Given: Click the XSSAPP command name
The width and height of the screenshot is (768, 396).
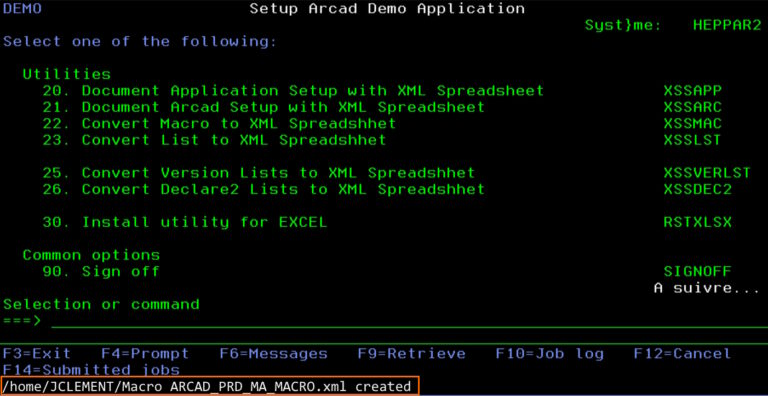Looking at the screenshot, I should click(x=693, y=91).
